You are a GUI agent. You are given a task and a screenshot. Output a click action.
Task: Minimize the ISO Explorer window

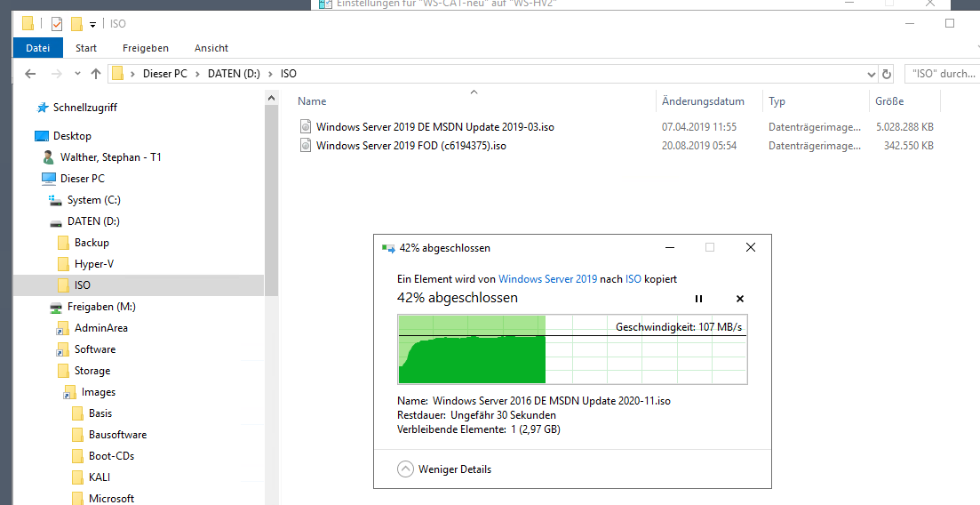click(x=910, y=24)
